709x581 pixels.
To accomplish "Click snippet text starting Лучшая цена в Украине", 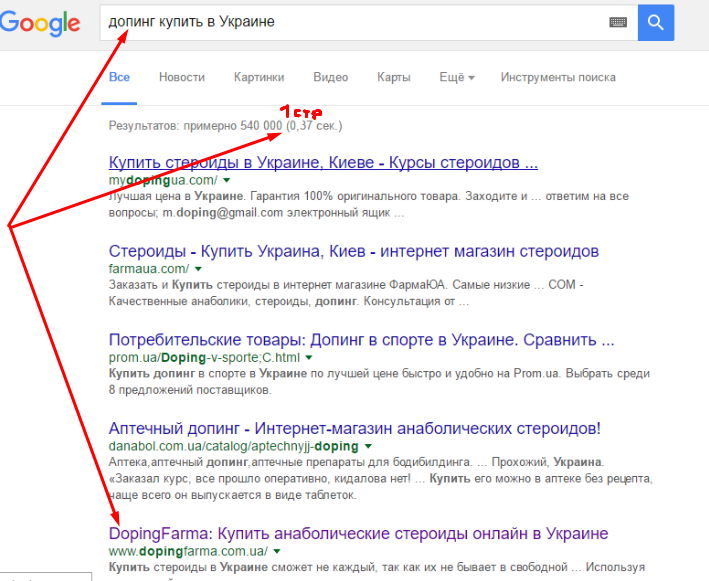I will 369,204.
